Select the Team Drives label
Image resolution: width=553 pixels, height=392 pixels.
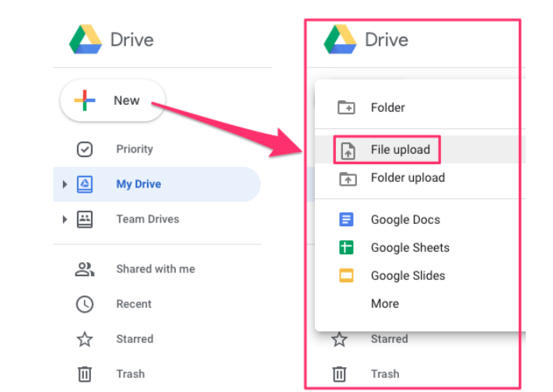148,219
